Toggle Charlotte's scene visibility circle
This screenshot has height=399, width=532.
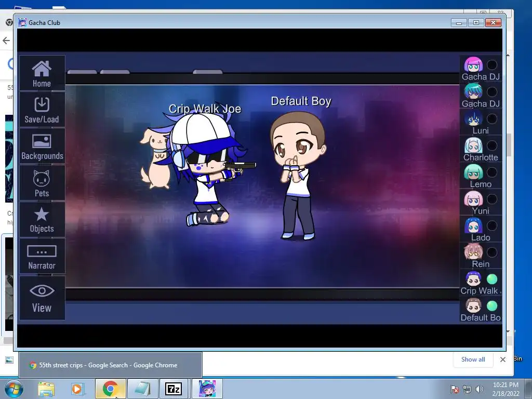(492, 145)
